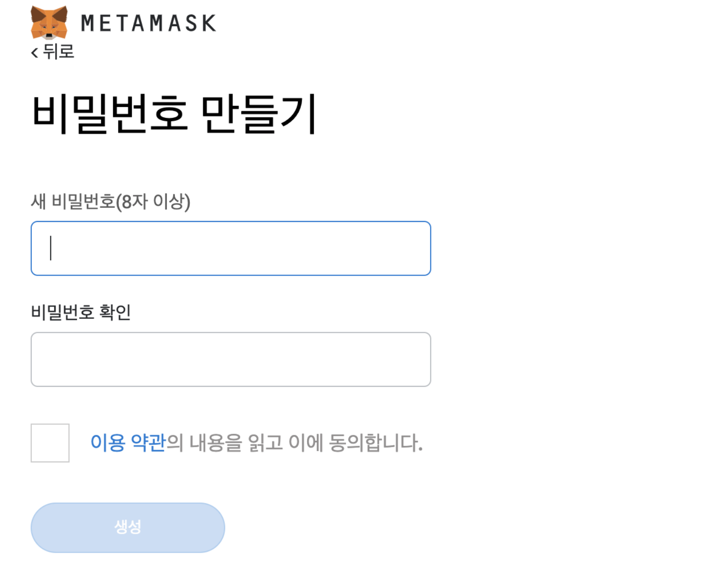
Task: Focus the 비밀번호 확인 confirm password field
Action: pyautogui.click(x=231, y=359)
